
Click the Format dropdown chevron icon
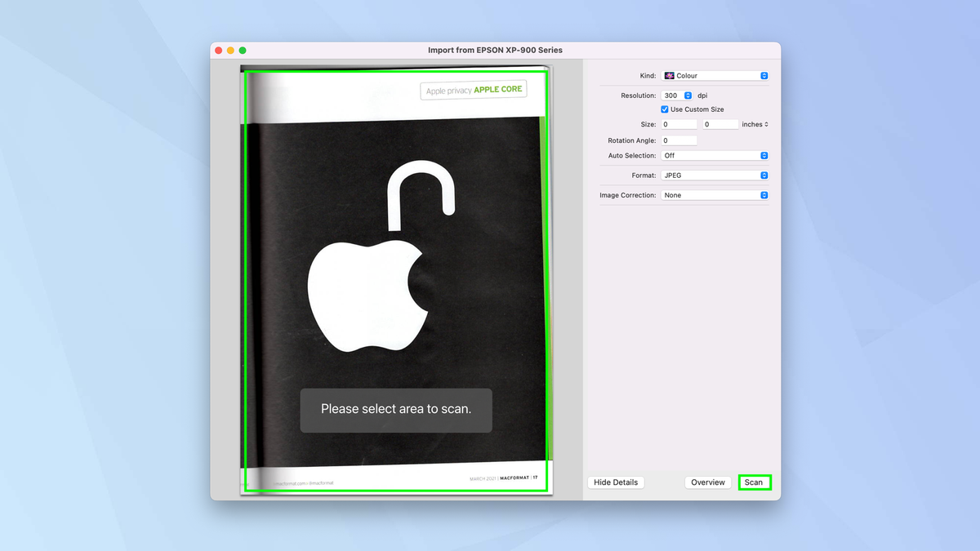764,175
